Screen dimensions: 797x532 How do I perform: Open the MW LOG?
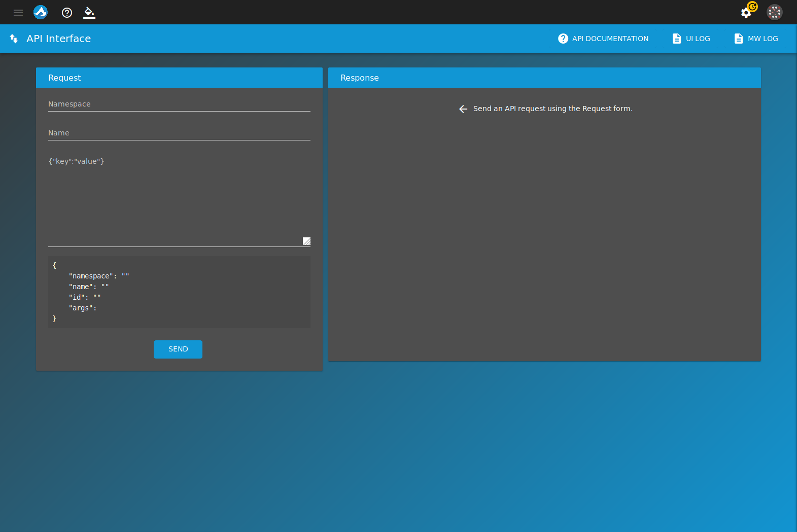tap(756, 39)
